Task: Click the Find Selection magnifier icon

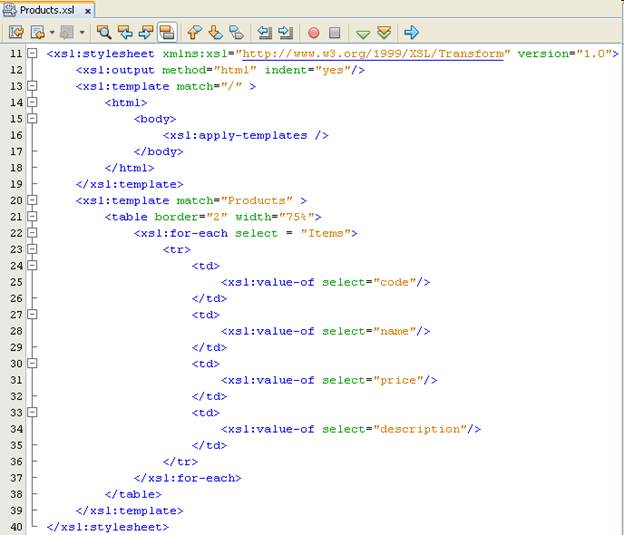Action: coord(104,32)
